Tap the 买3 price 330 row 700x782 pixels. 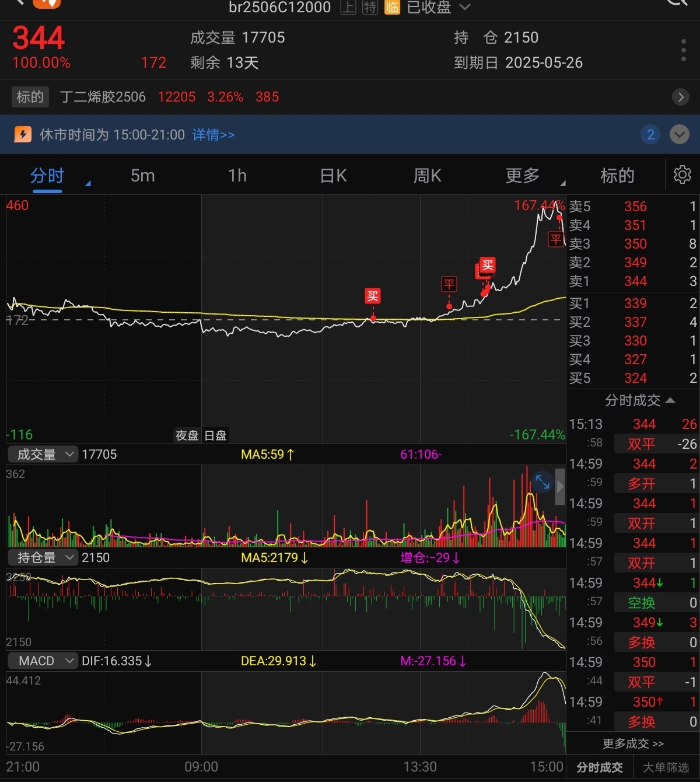pyautogui.click(x=633, y=341)
